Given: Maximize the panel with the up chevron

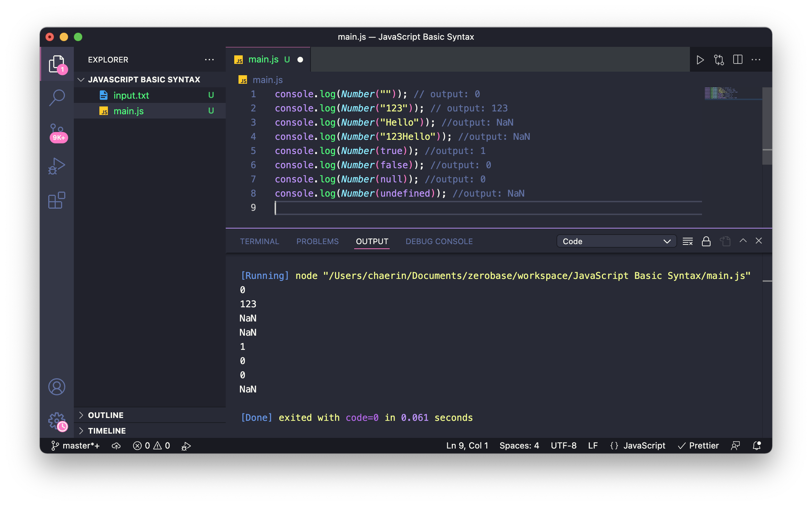Looking at the screenshot, I should click(x=743, y=241).
